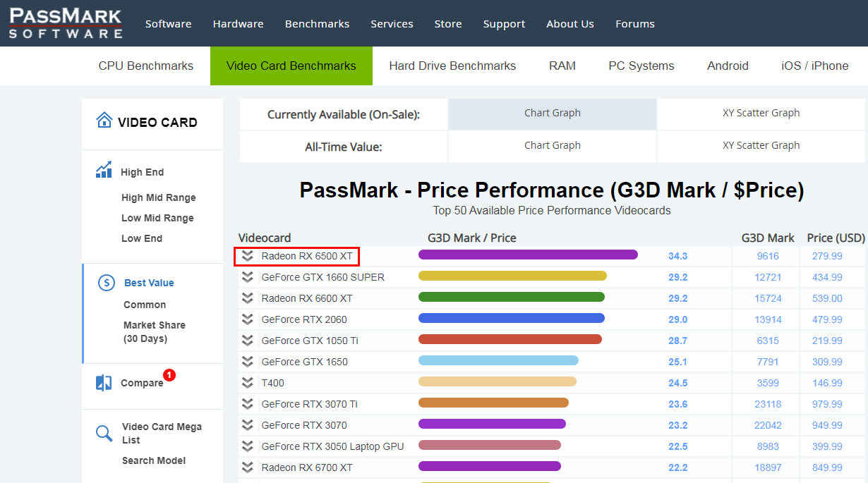This screenshot has width=868, height=483.
Task: Select the Video Card Benchmarks tab
Action: click(x=291, y=66)
